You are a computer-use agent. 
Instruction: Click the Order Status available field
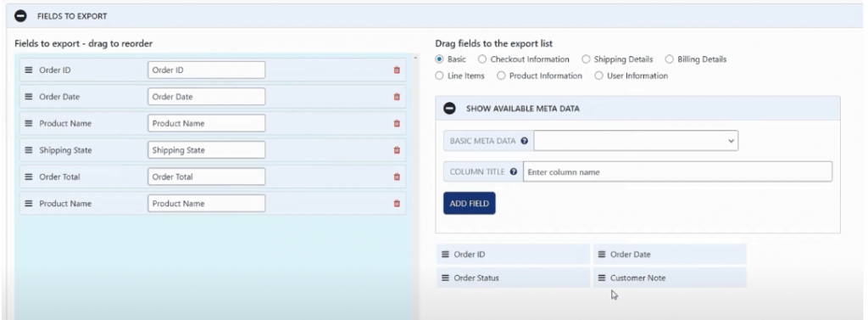513,278
